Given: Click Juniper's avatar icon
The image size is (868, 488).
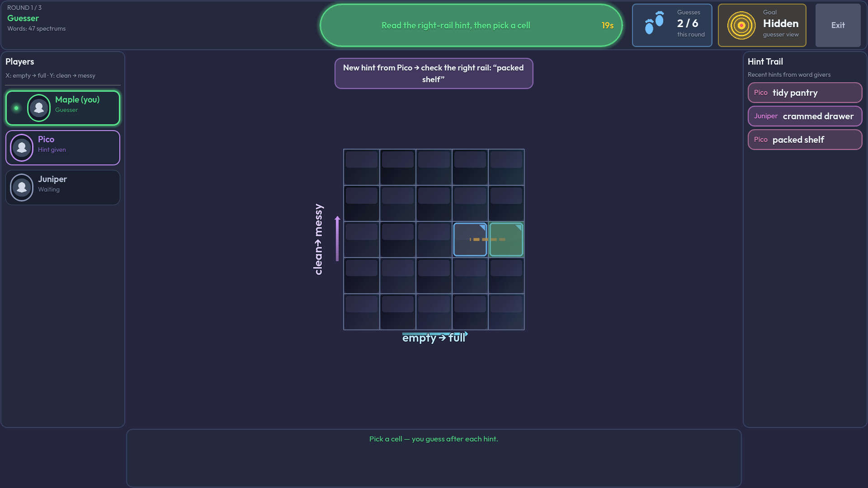Looking at the screenshot, I should click(x=22, y=188).
